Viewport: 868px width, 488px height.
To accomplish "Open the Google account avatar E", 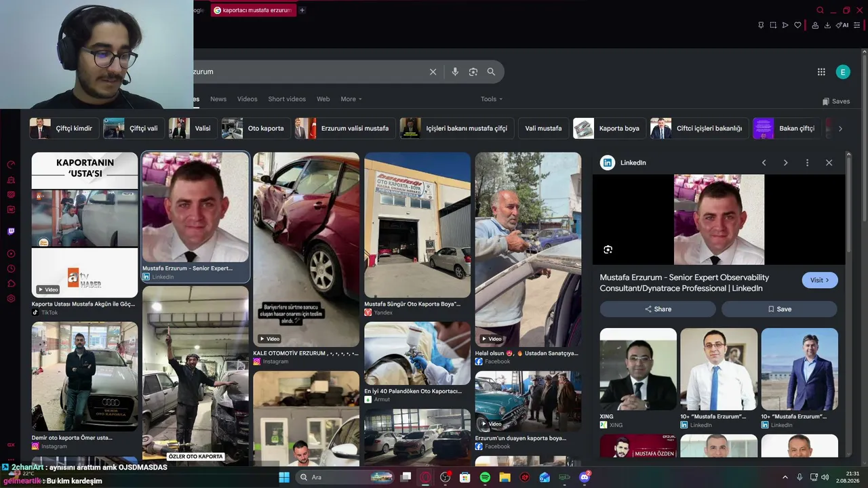I will click(x=843, y=72).
